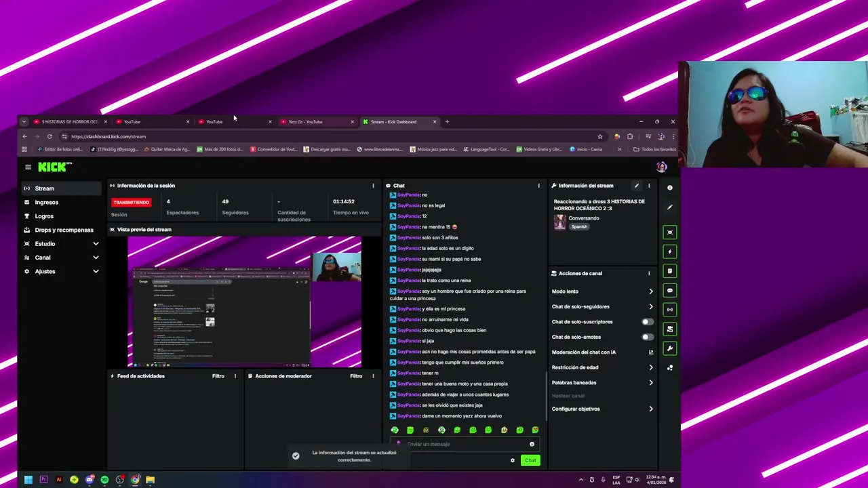The width and height of the screenshot is (868, 488).
Task: Click the pencil icon in right sidebar
Action: click(670, 207)
